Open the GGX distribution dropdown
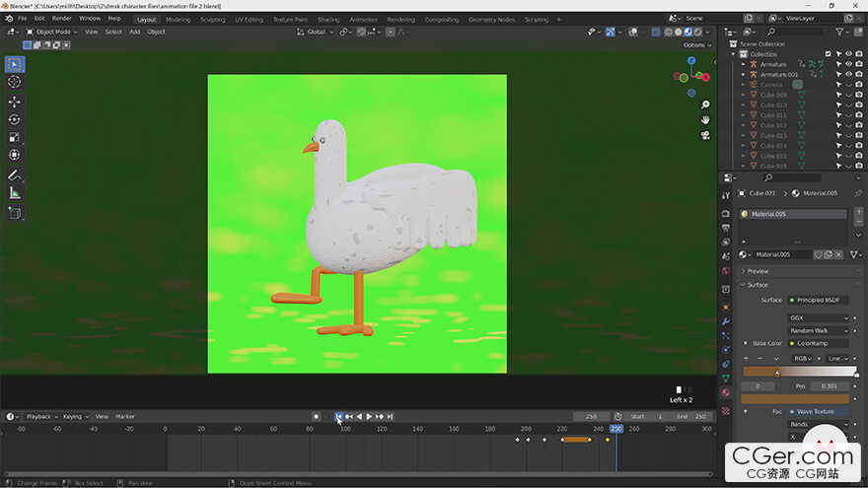Screen dimensions: 868x488 pos(819,318)
